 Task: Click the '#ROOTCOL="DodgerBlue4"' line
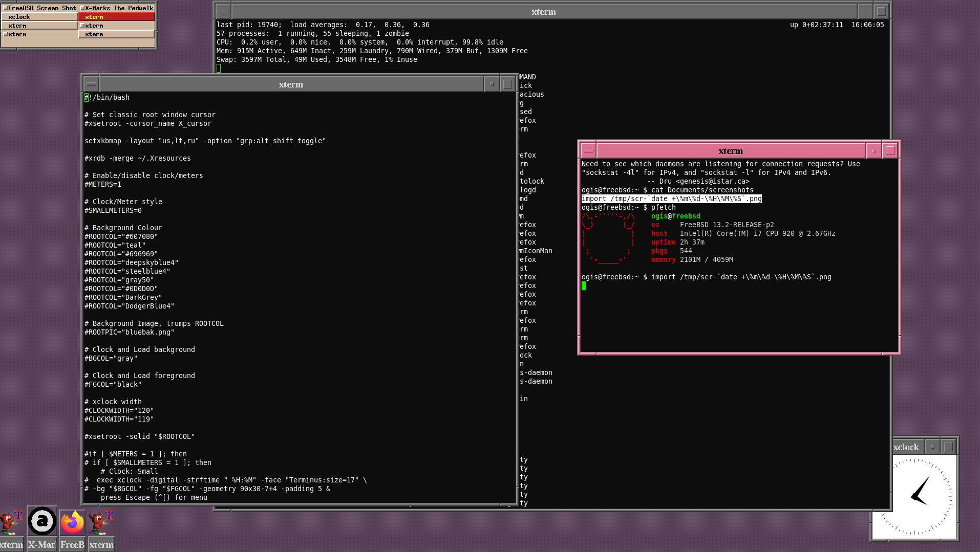[x=130, y=306]
